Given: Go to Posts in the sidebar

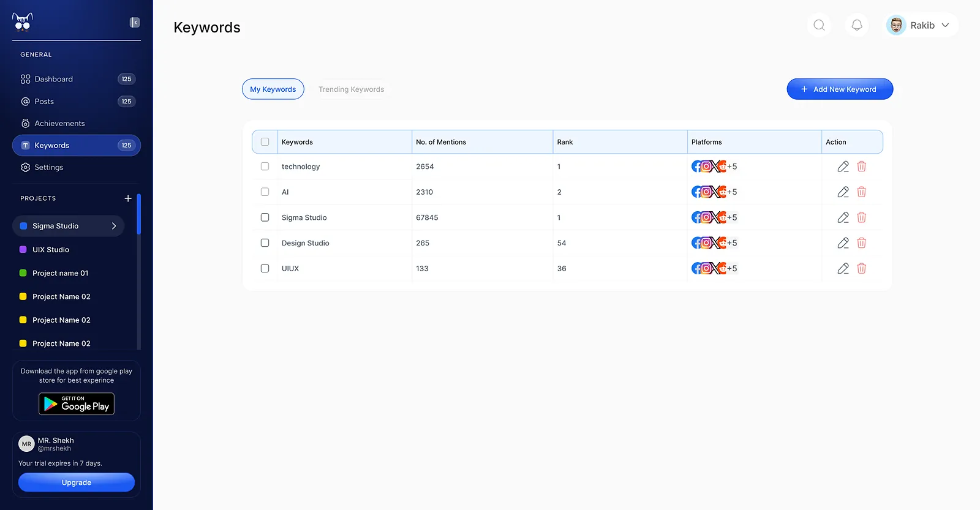Looking at the screenshot, I should (x=77, y=102).
